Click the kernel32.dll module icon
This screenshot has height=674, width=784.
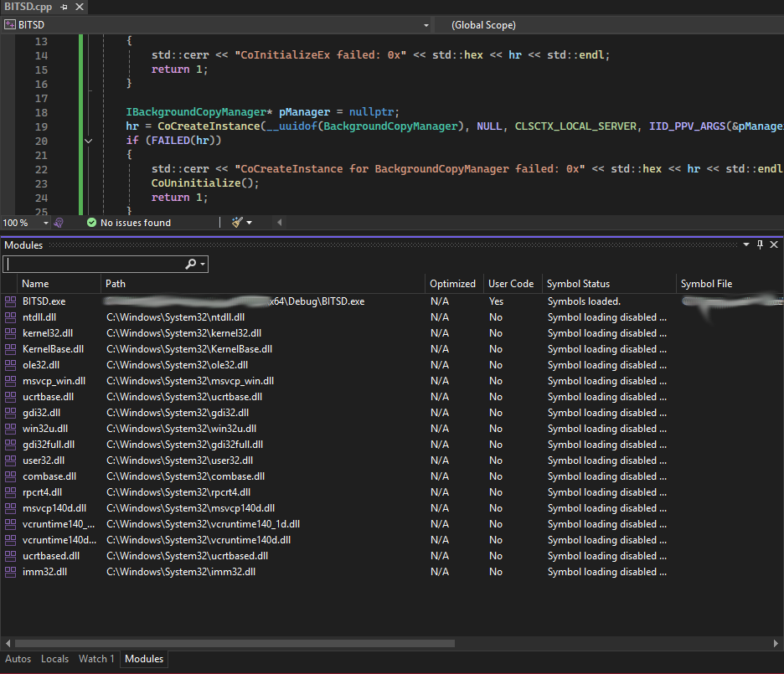tap(10, 333)
